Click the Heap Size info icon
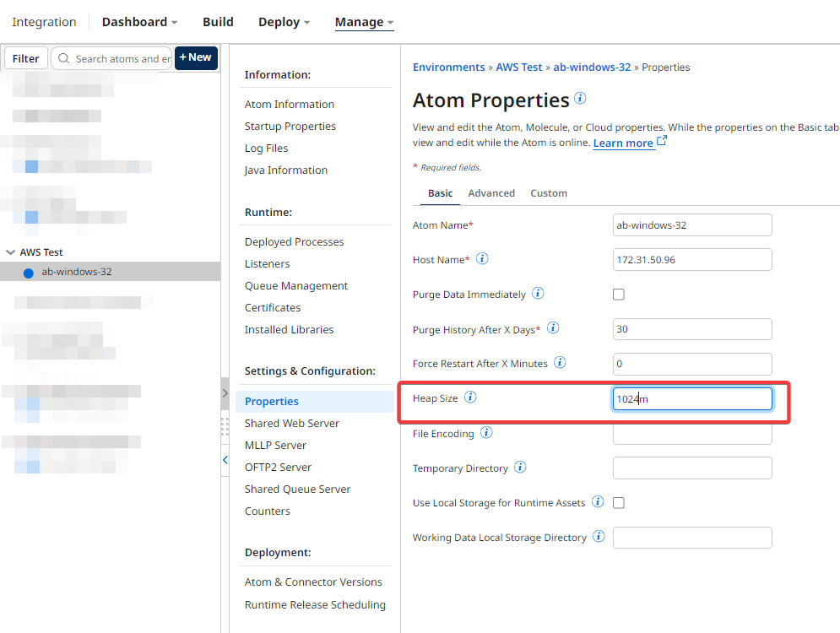This screenshot has height=633, width=840. click(470, 398)
